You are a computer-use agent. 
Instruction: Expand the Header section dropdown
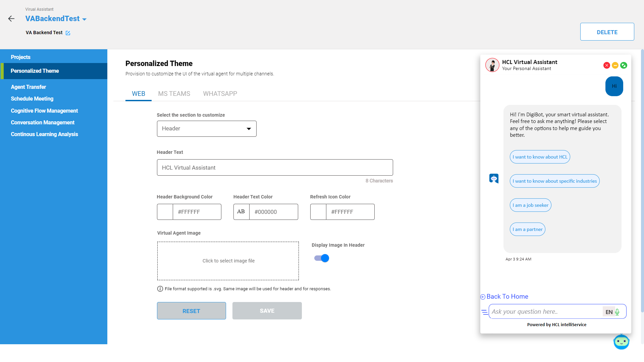point(207,129)
